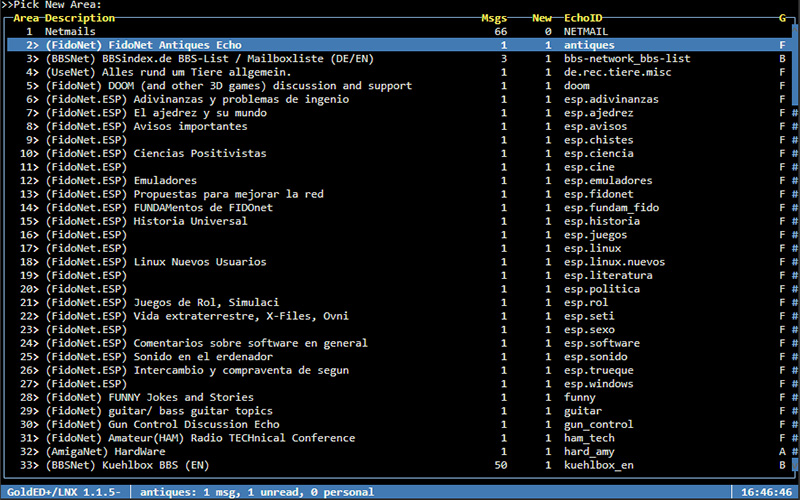This screenshot has width=800, height=500.
Task: Click the New column header
Action: click(x=542, y=18)
